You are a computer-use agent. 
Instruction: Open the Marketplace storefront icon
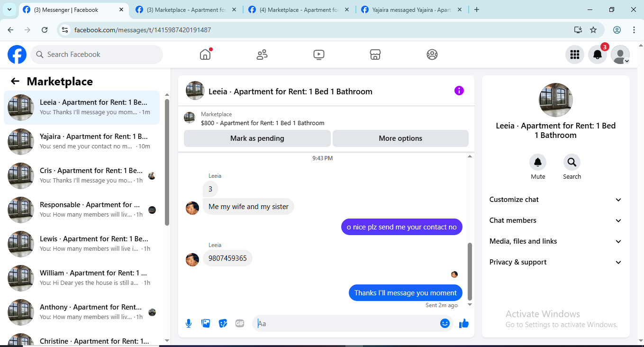(375, 55)
